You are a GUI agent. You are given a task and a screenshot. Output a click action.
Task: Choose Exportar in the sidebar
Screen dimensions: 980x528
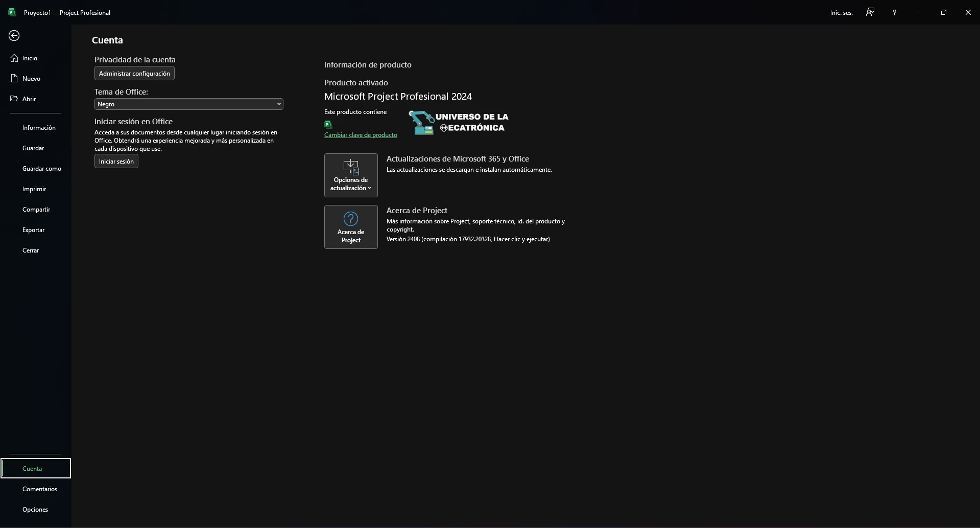(36, 230)
